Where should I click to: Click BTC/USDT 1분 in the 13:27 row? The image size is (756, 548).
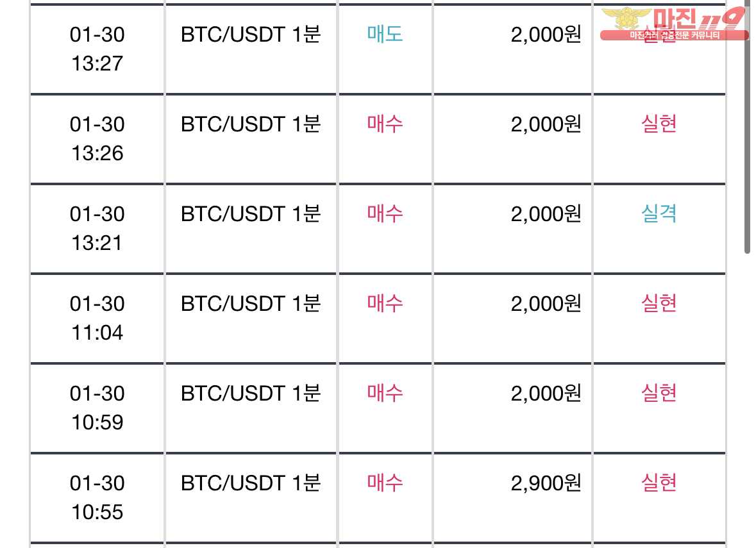pos(251,34)
